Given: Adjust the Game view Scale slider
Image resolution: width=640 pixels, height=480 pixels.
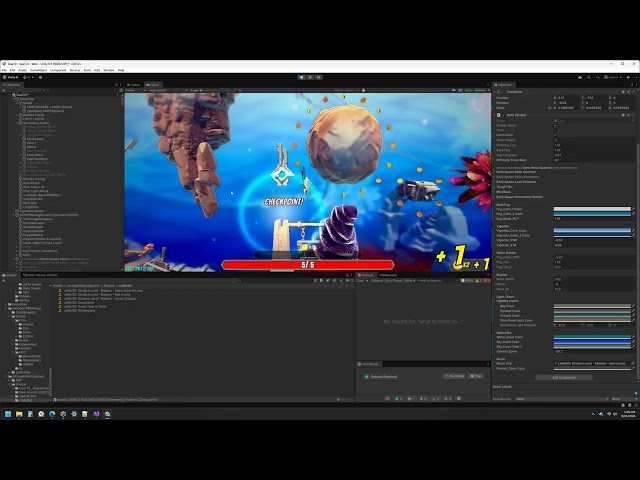Looking at the screenshot, I should [220, 90].
